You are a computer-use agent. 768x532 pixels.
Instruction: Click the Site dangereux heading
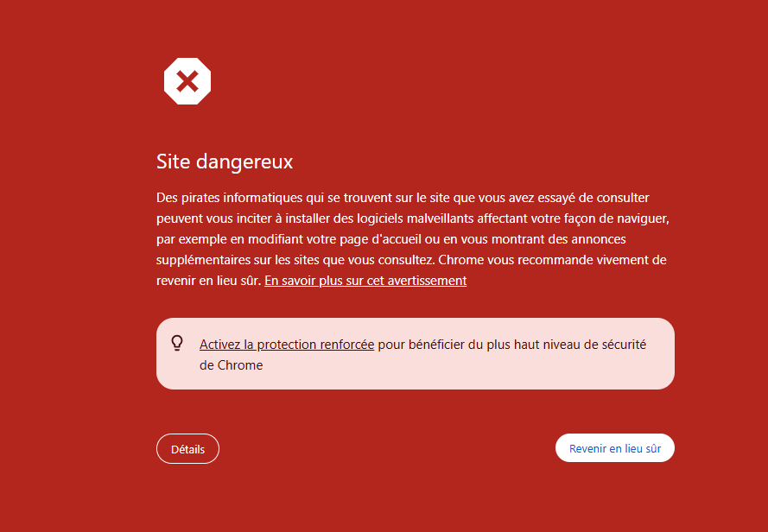click(225, 161)
